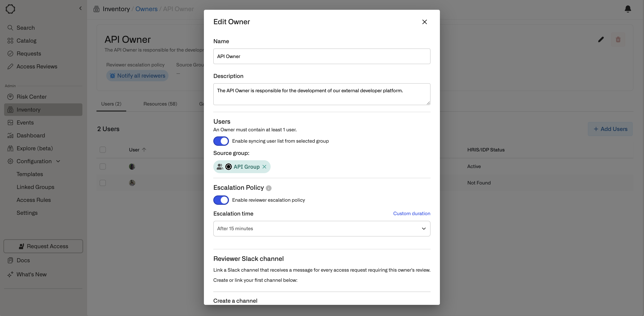
Task: Remove API Group source group chip
Action: 264,167
